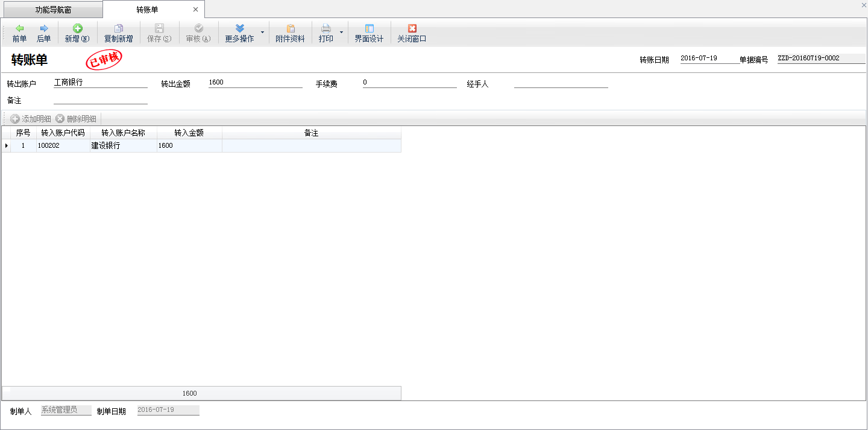Select row with 建设银行 account
Image resolution: width=868 pixels, height=430 pixels.
[x=123, y=145]
